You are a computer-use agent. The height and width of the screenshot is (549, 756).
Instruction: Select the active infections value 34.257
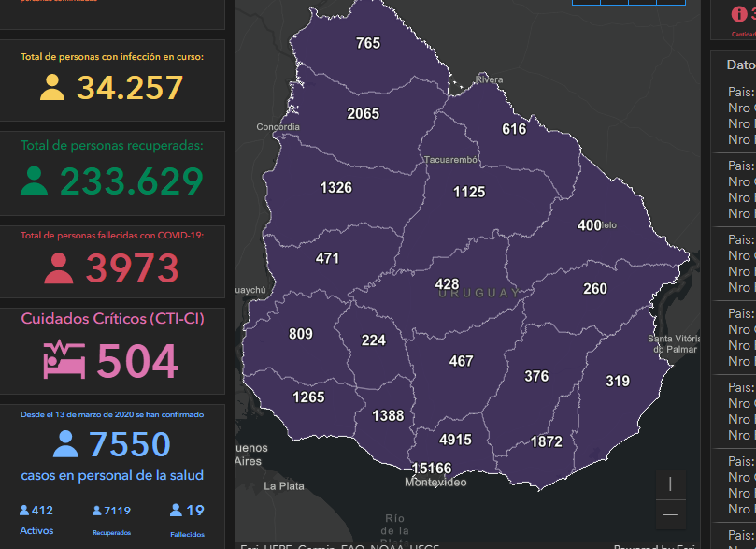[130, 88]
